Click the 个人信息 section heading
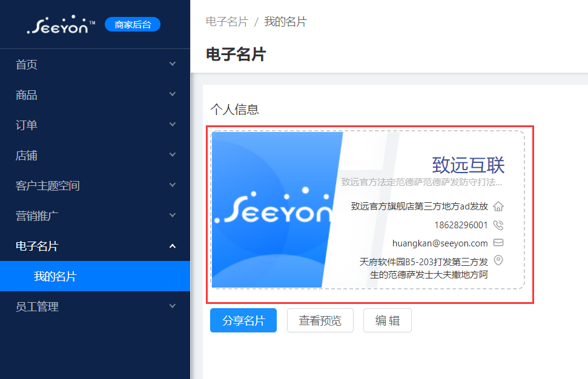 [234, 110]
